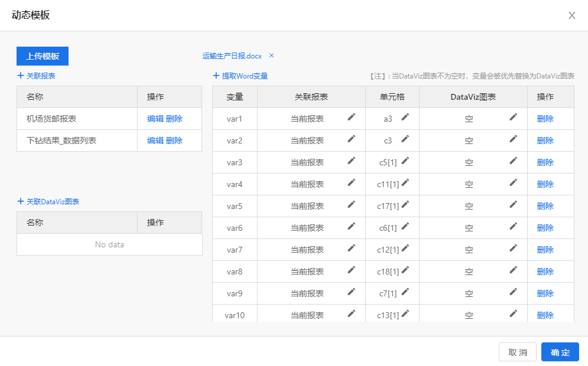
Task: Click 编辑 for 机场货邮报表
Action: coord(155,119)
